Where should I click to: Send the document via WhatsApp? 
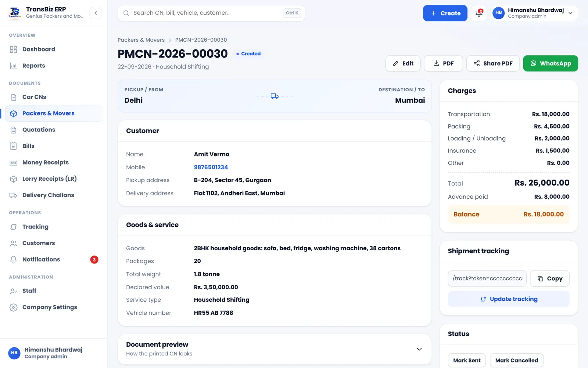[551, 63]
